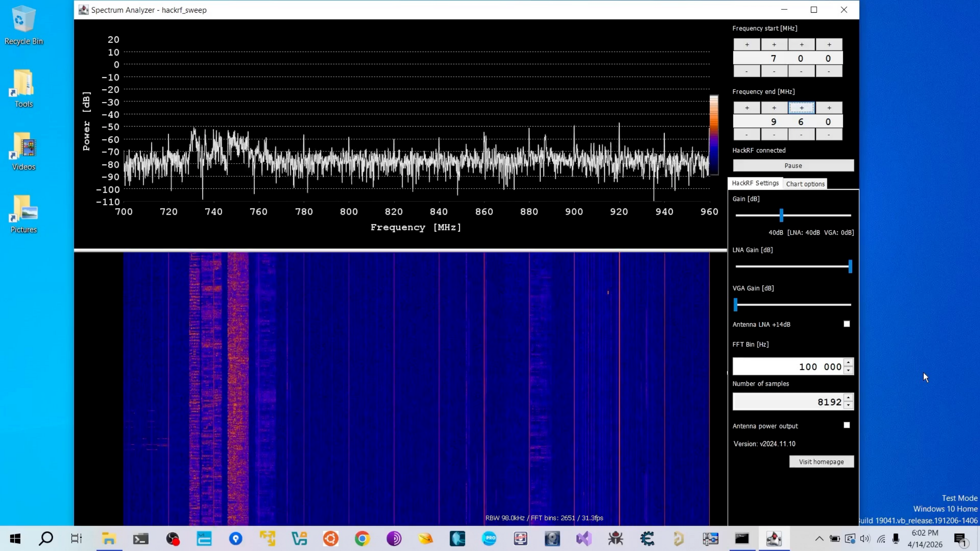Show hidden system tray icons
Image resolution: width=980 pixels, height=551 pixels.
819,539
